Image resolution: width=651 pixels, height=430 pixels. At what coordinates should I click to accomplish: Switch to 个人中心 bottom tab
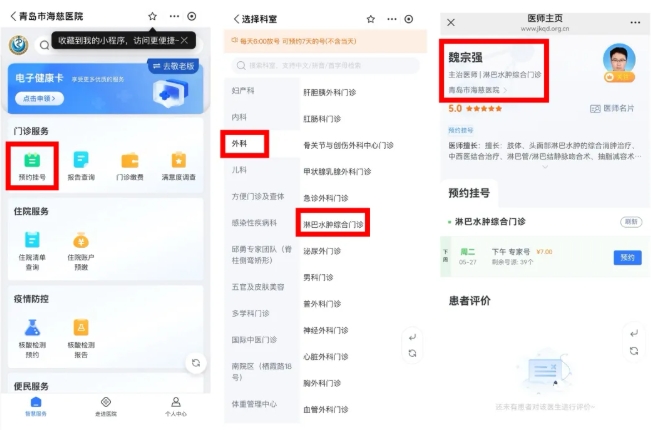coord(175,405)
